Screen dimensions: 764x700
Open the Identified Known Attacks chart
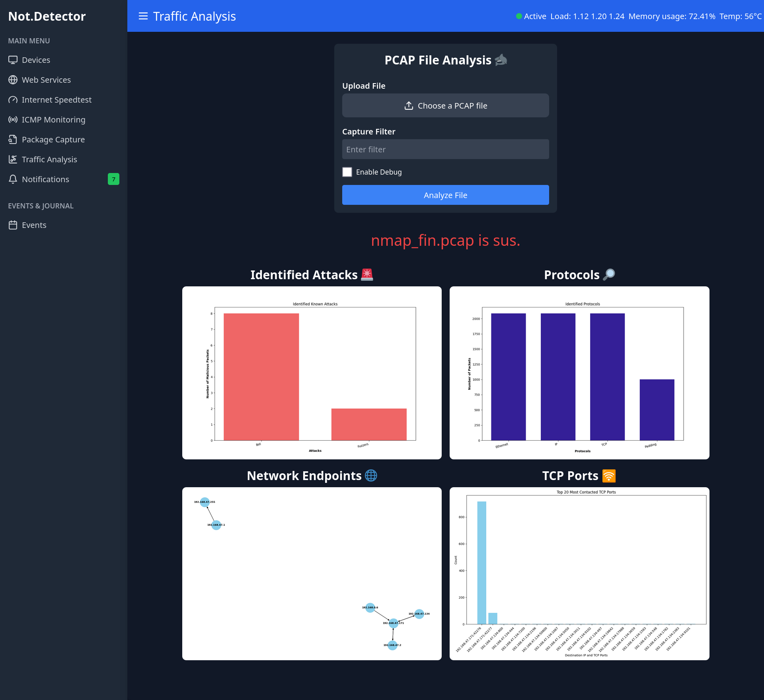click(x=312, y=373)
